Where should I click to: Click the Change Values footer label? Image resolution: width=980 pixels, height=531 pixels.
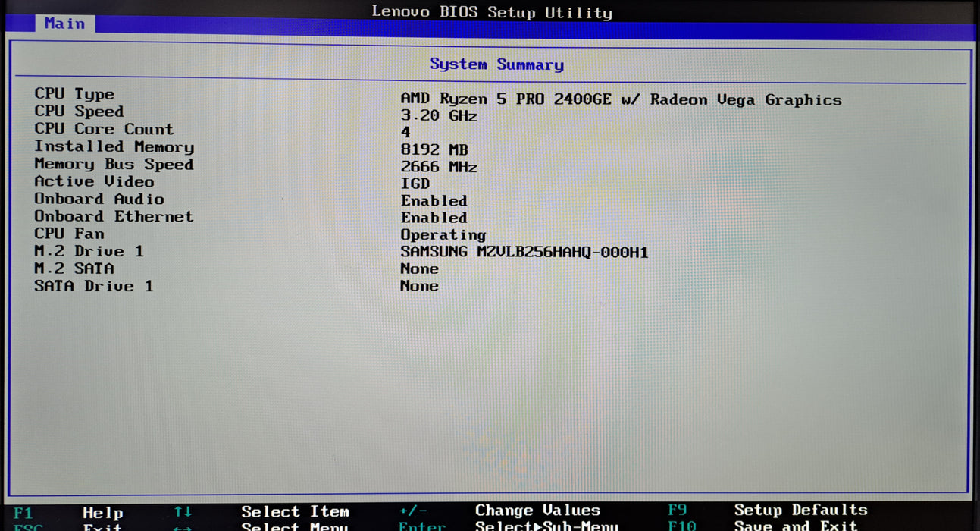(538, 511)
